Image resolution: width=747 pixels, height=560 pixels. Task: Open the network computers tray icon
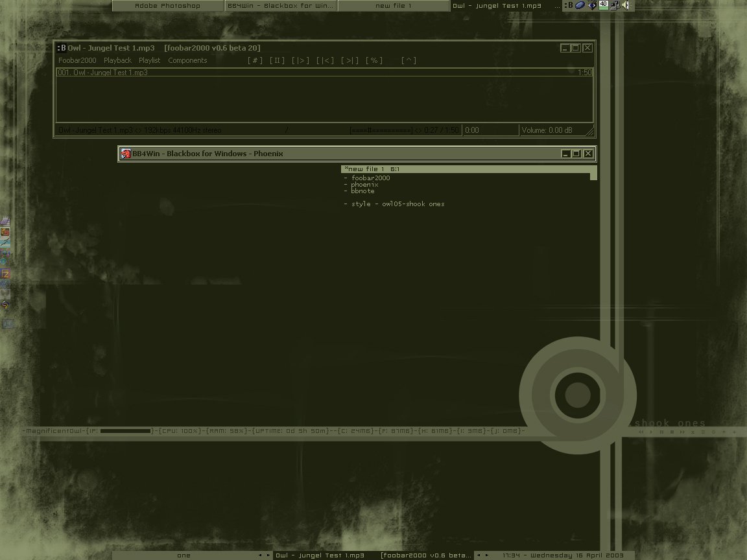(615, 5)
